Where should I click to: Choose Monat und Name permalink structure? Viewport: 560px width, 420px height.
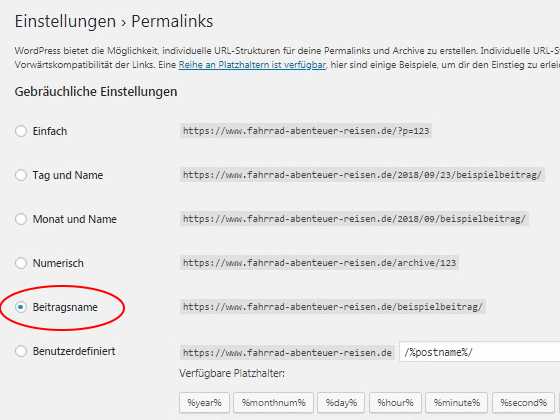[x=21, y=219]
